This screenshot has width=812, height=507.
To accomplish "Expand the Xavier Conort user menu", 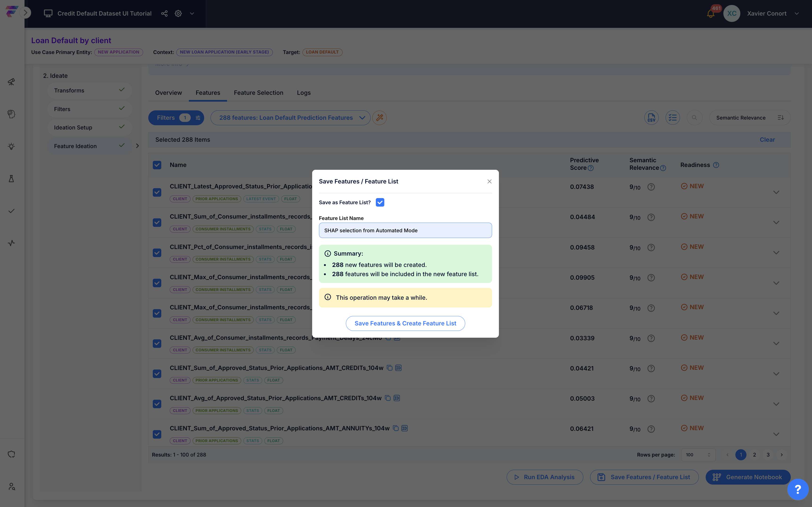I will (797, 14).
